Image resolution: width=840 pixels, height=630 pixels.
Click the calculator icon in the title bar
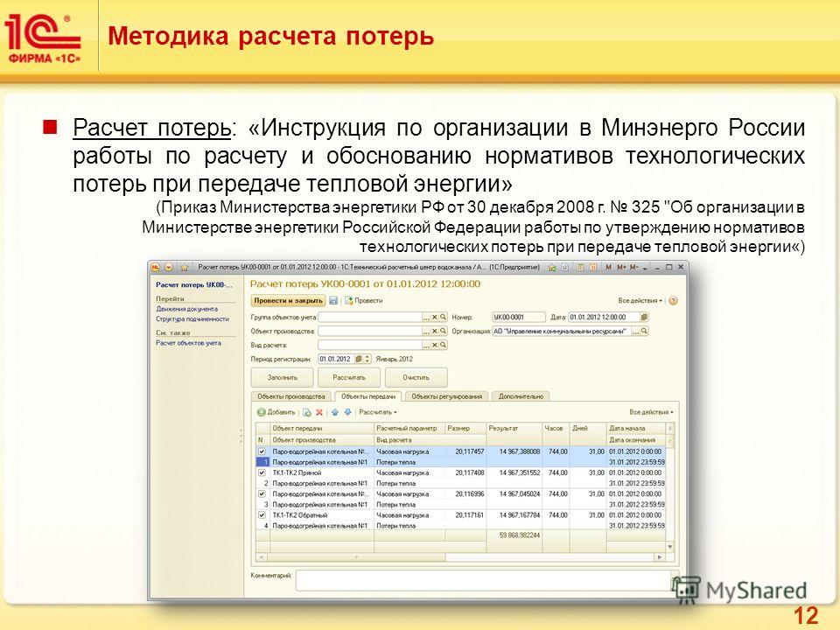(x=581, y=267)
